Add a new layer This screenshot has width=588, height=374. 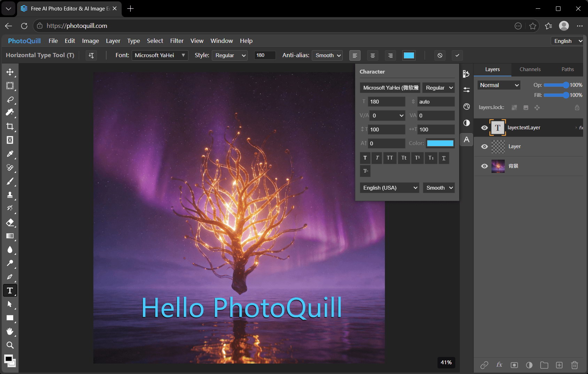tap(559, 365)
